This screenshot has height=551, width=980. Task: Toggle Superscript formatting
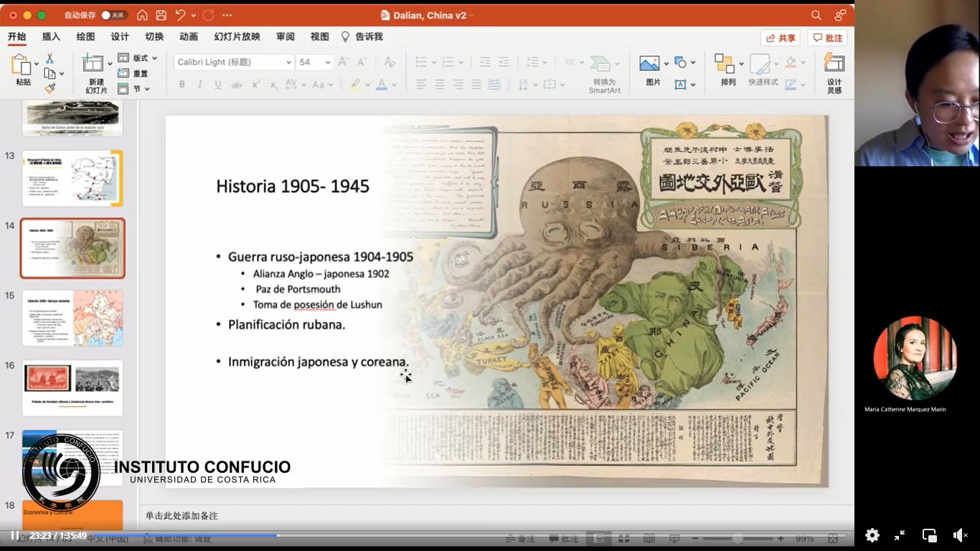tap(255, 85)
